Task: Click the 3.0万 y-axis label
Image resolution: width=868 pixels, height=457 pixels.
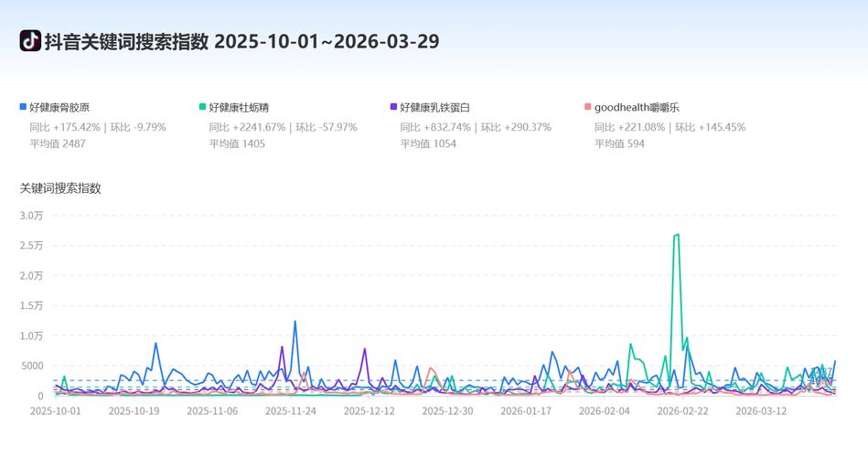Action: tap(31, 216)
